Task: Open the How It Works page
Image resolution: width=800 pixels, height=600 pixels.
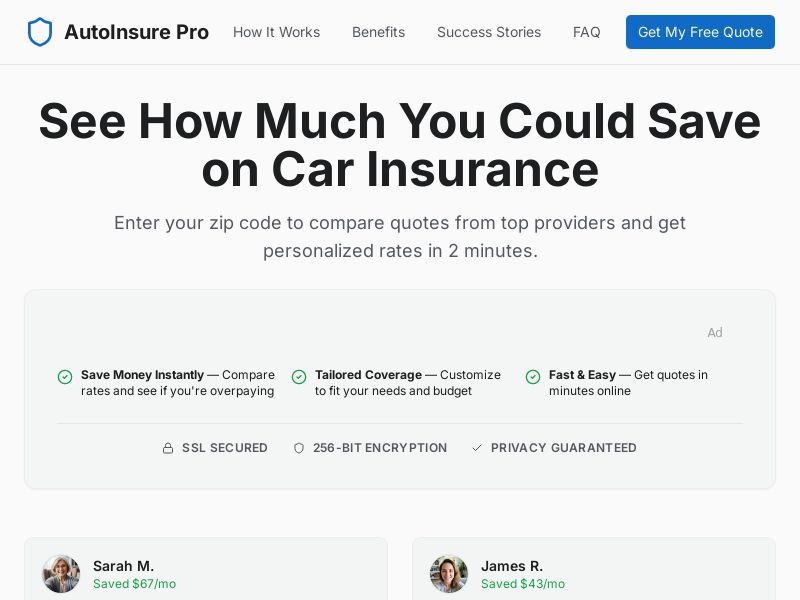Action: 277,32
